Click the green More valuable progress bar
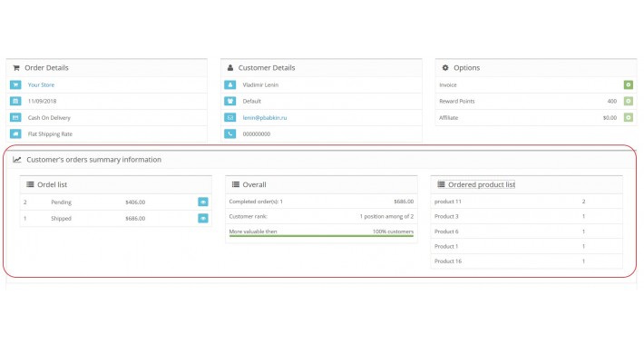Screen dimensions: 644x345 pyautogui.click(x=321, y=236)
